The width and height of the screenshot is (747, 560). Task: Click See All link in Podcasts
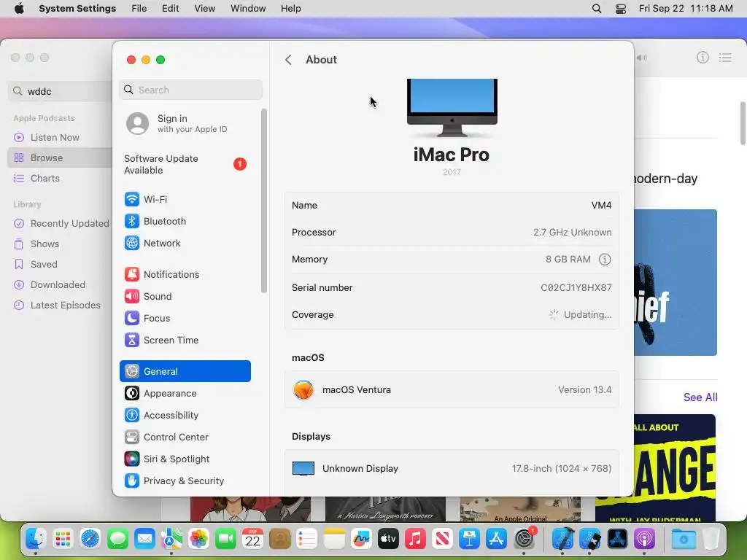(700, 397)
